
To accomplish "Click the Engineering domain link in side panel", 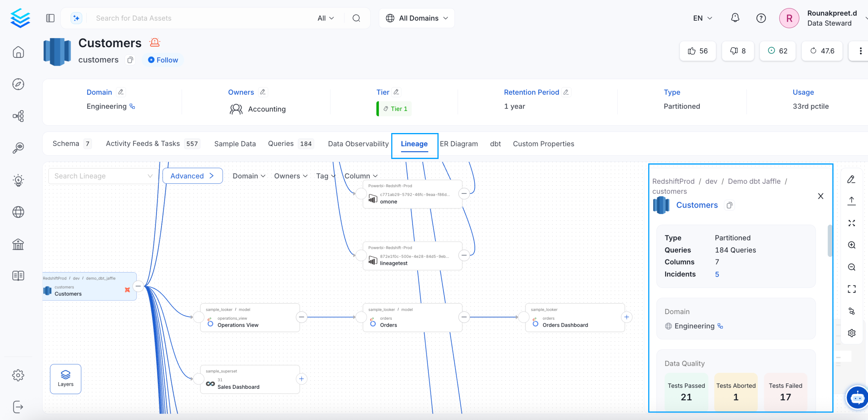I will point(695,326).
